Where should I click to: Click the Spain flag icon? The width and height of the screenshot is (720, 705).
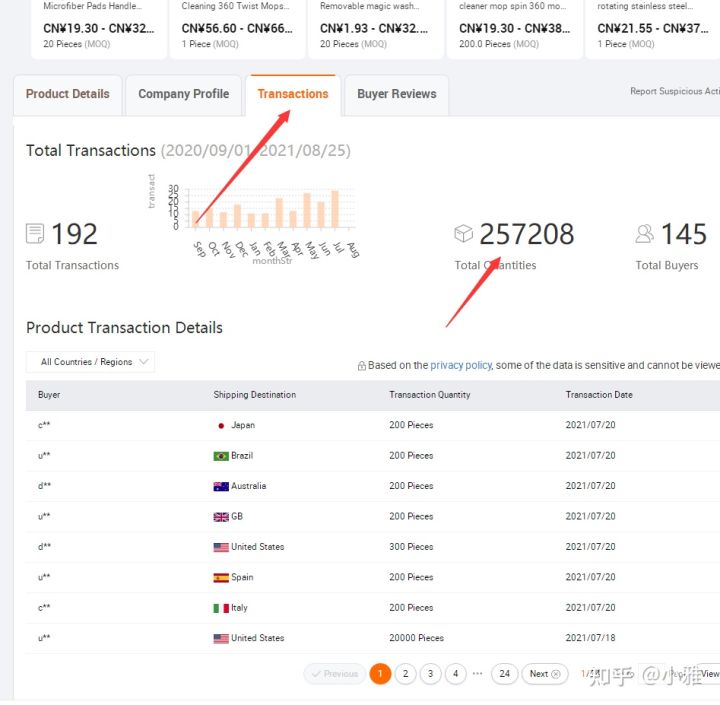click(221, 578)
